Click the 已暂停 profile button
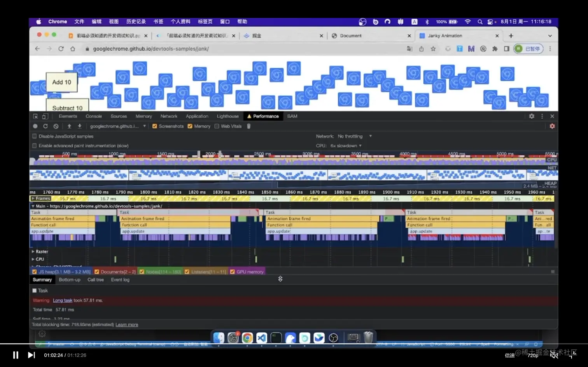Screen dimensions: 588x367 (x=528, y=49)
